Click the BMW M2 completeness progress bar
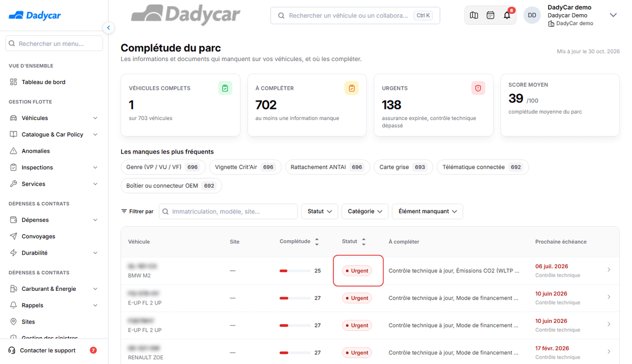The height and width of the screenshot is (364, 632). pyautogui.click(x=295, y=271)
